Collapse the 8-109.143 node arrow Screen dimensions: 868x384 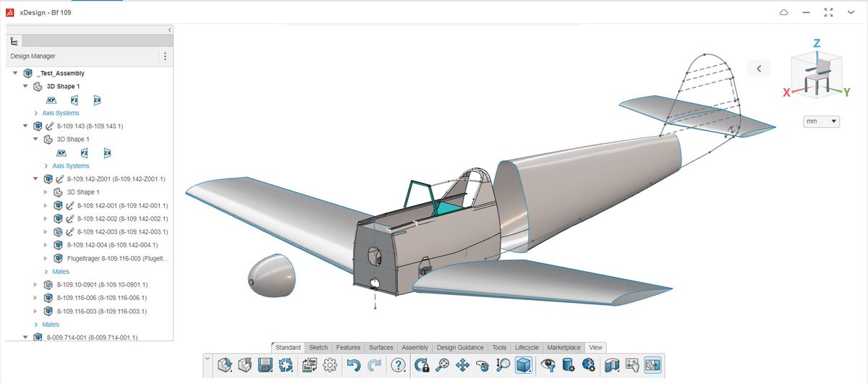25,126
